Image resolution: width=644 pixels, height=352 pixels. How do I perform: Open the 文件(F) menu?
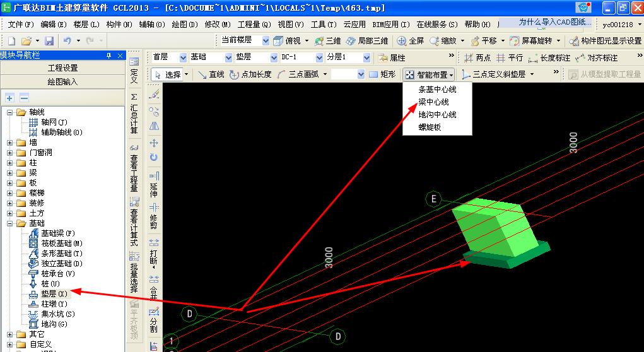[21, 25]
